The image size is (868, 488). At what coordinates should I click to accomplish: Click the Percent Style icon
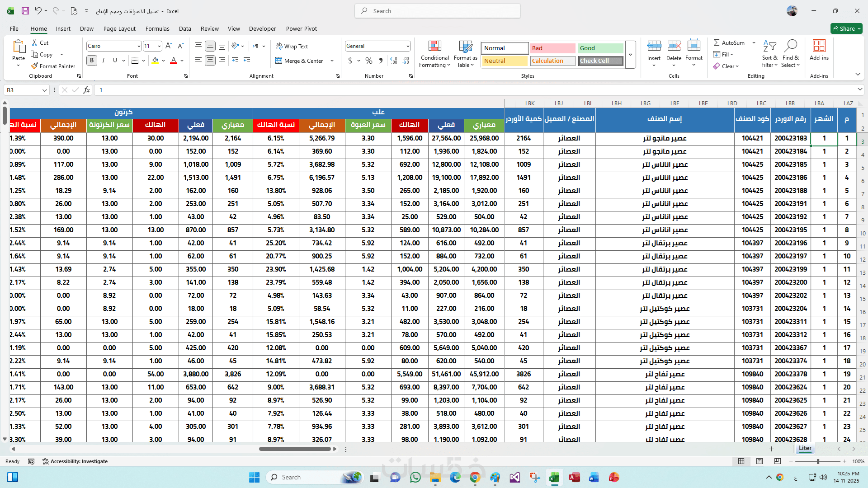369,61
